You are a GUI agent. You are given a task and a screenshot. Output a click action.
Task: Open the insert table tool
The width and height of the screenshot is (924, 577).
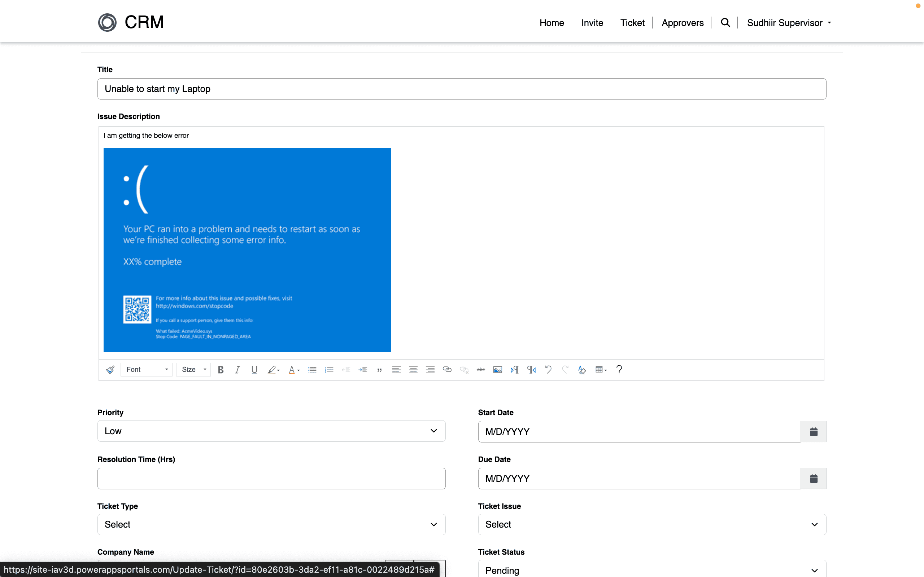[601, 369]
